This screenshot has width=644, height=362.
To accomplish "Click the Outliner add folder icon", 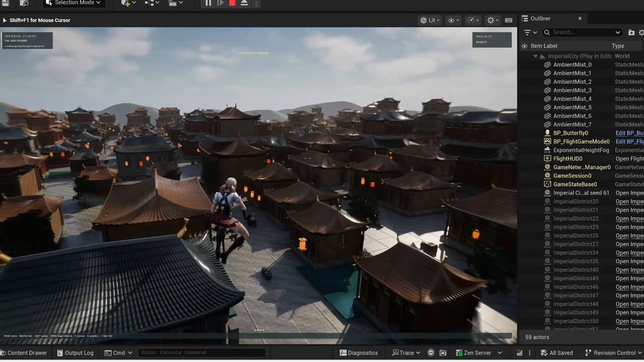I will pyautogui.click(x=632, y=32).
